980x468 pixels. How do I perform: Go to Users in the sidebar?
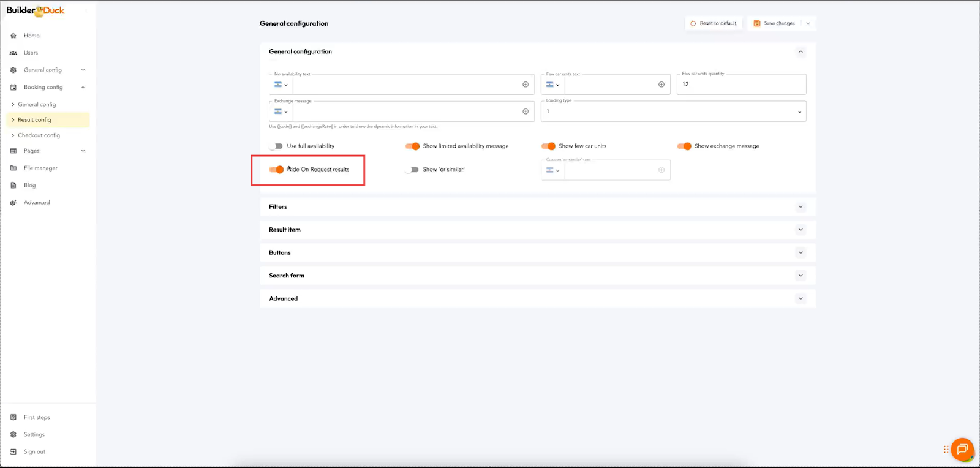(x=31, y=53)
